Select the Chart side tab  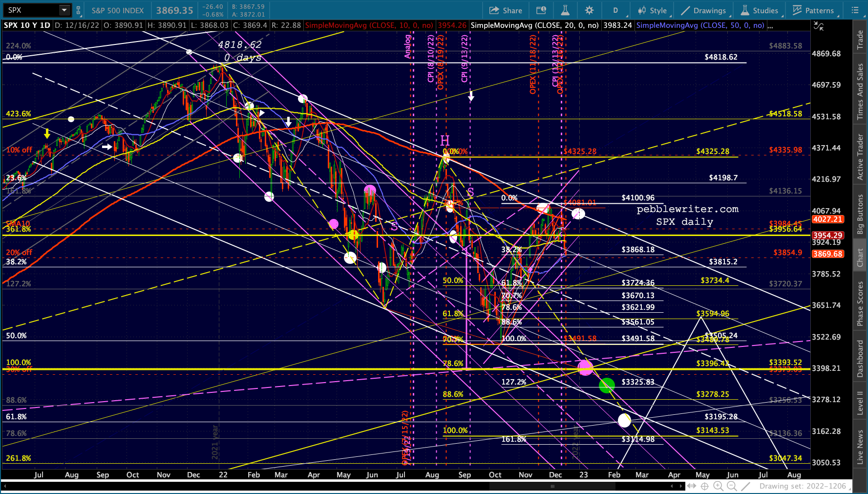pos(860,258)
